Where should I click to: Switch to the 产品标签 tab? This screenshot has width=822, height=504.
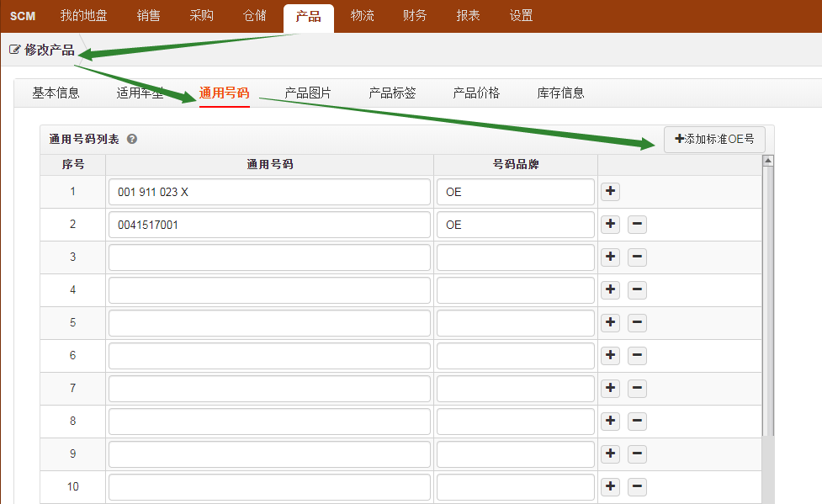[392, 93]
